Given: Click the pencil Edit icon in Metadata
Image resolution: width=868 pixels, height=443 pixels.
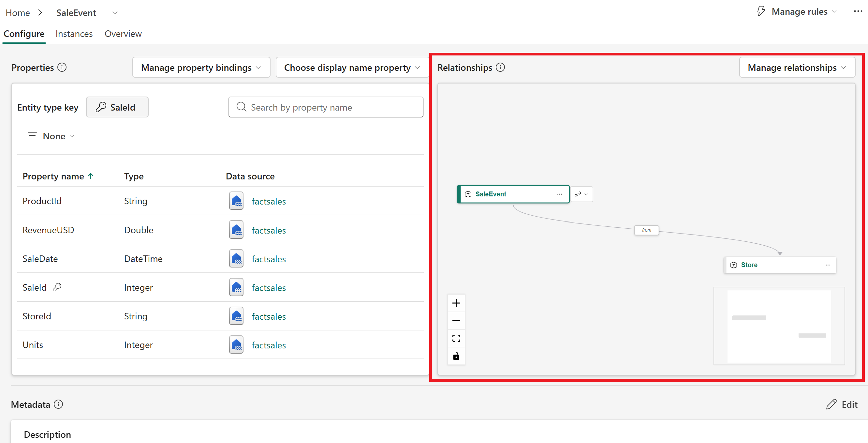Looking at the screenshot, I should [831, 404].
